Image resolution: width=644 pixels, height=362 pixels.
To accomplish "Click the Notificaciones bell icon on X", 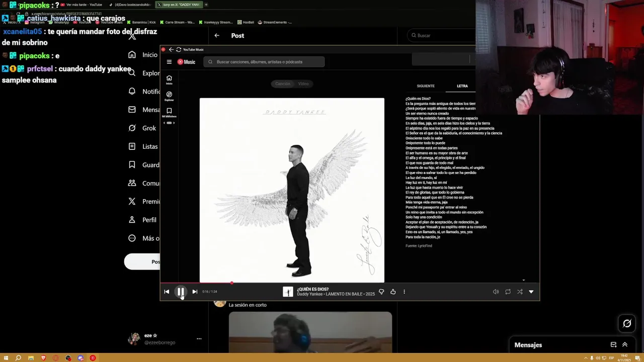I will click(132, 92).
